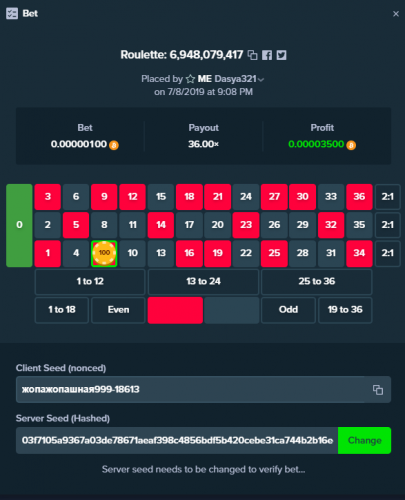Copy the roulette bet ID link
Image resolution: width=405 pixels, height=500 pixels.
(x=253, y=55)
